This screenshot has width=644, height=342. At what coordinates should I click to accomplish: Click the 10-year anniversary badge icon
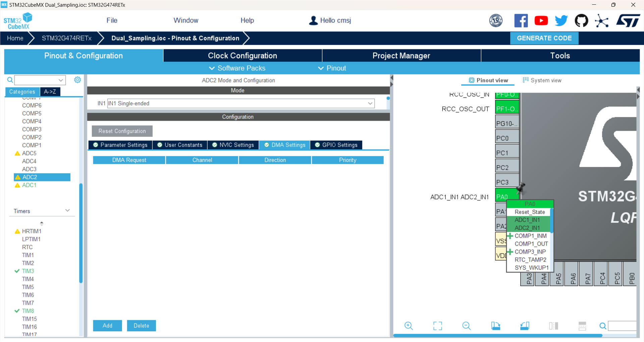point(496,20)
